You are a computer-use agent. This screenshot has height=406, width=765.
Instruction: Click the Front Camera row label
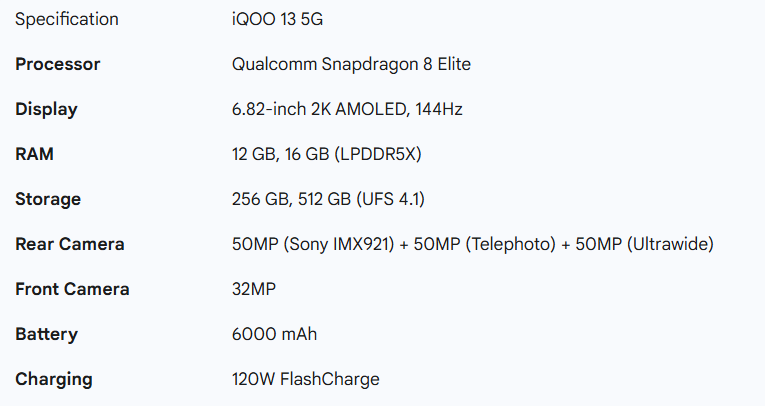(72, 289)
